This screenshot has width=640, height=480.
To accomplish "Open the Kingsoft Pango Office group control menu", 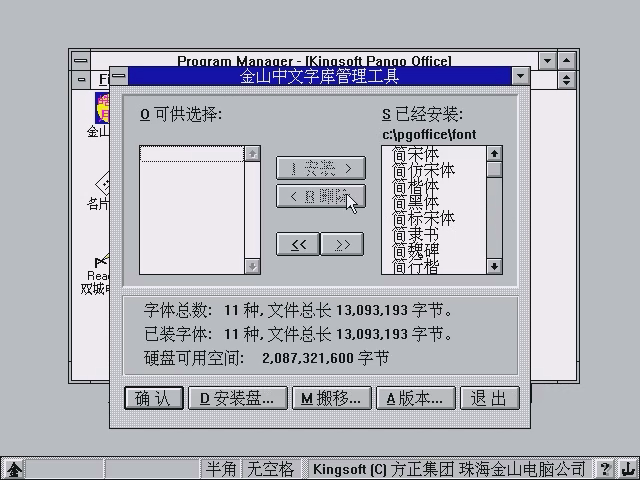I will [x=81, y=79].
